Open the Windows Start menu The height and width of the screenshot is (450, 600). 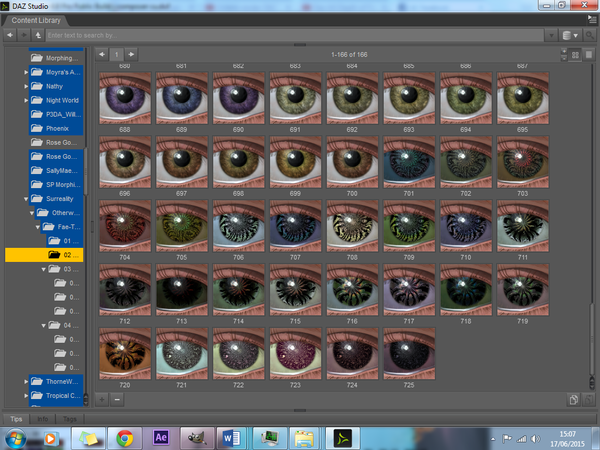tap(15, 439)
